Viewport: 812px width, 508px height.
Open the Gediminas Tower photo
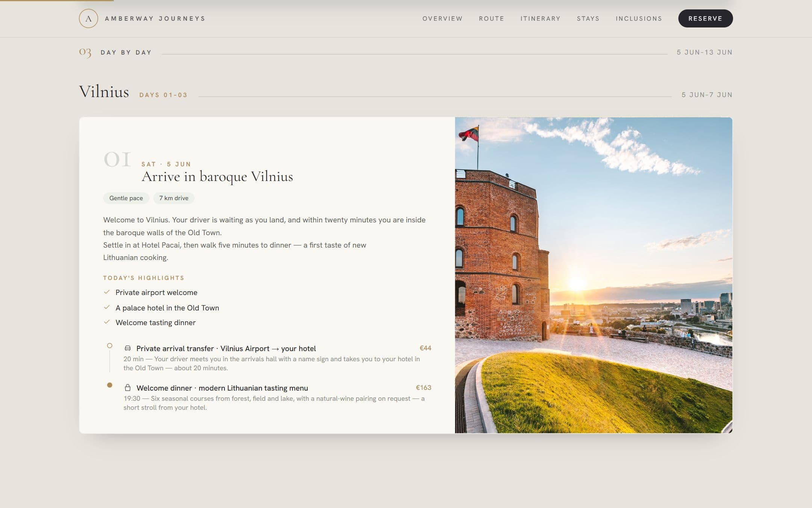[594, 275]
